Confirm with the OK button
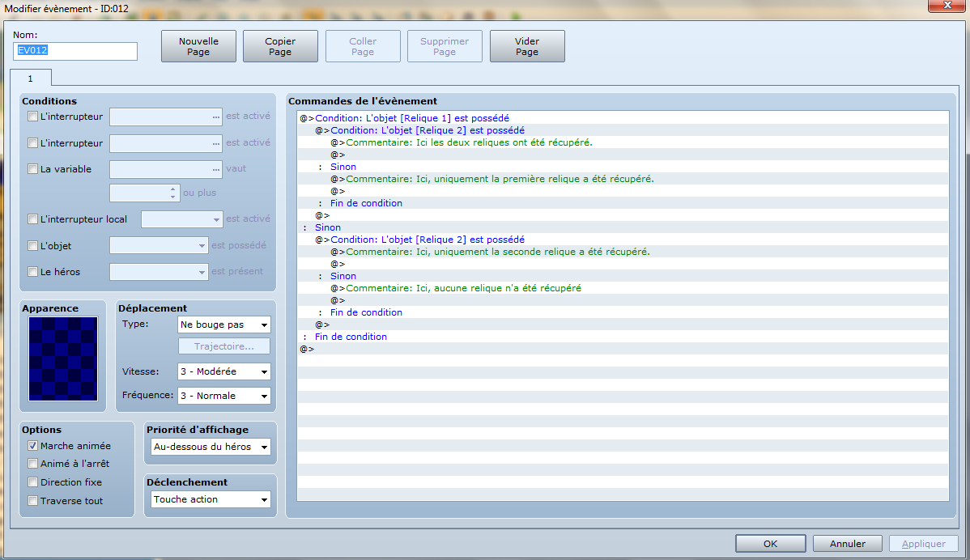Viewport: 970px width, 560px height. [x=770, y=543]
